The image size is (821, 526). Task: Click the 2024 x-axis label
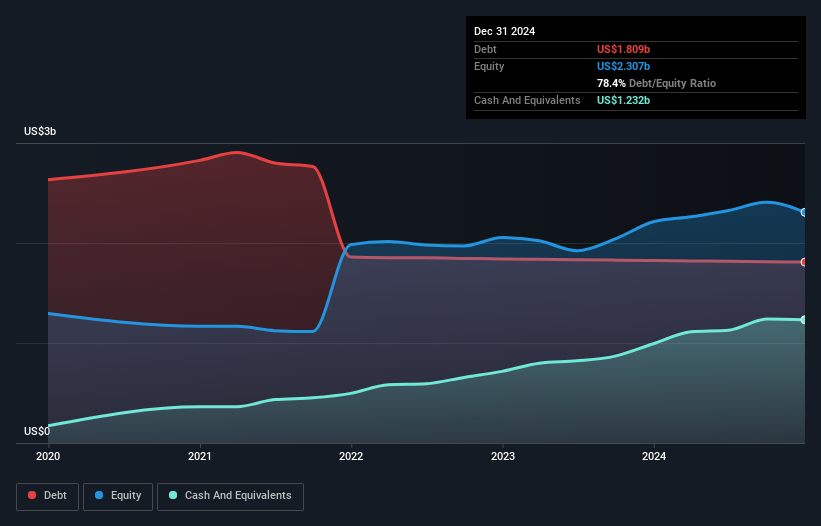[654, 456]
